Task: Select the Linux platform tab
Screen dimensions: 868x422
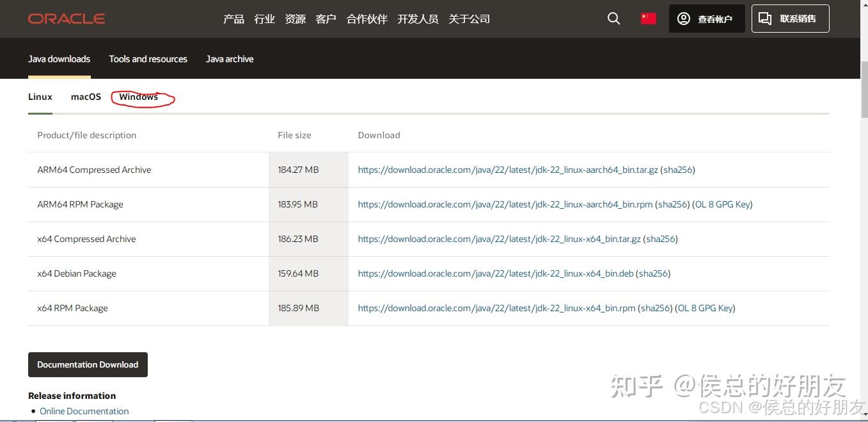Action: coord(40,97)
